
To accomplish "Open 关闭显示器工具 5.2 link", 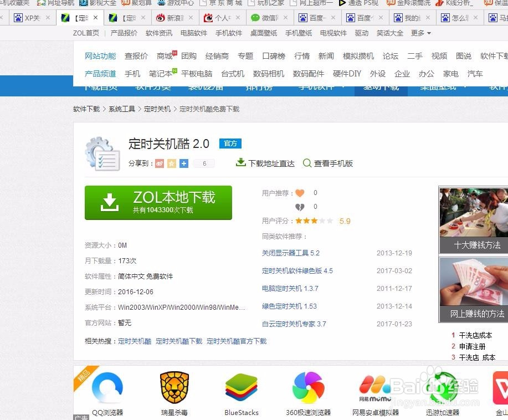I will tap(291, 253).
